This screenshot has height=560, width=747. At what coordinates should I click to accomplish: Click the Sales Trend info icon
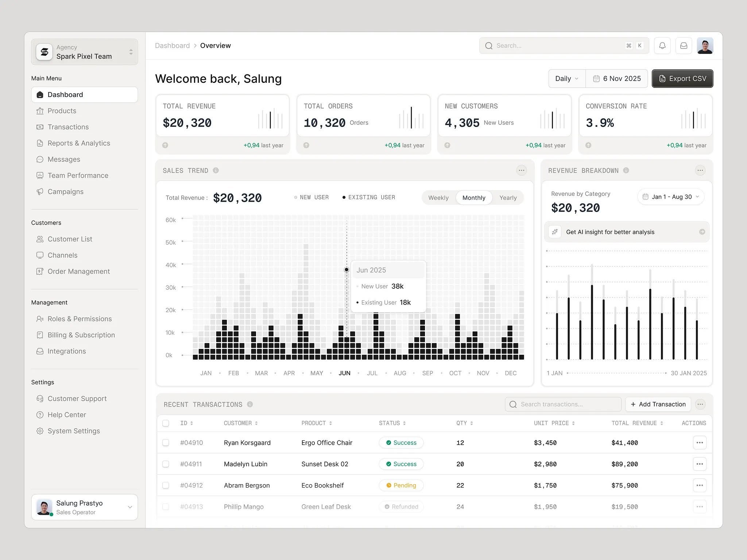point(216,170)
